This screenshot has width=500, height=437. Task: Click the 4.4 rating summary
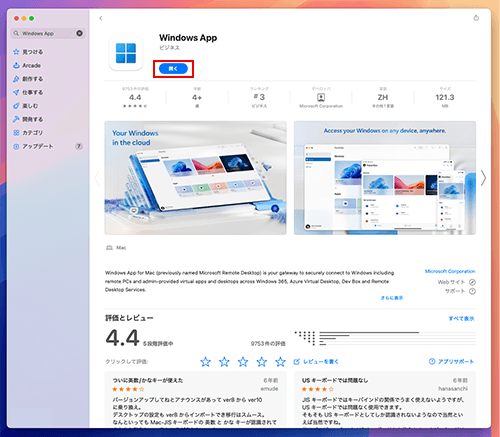(x=135, y=97)
